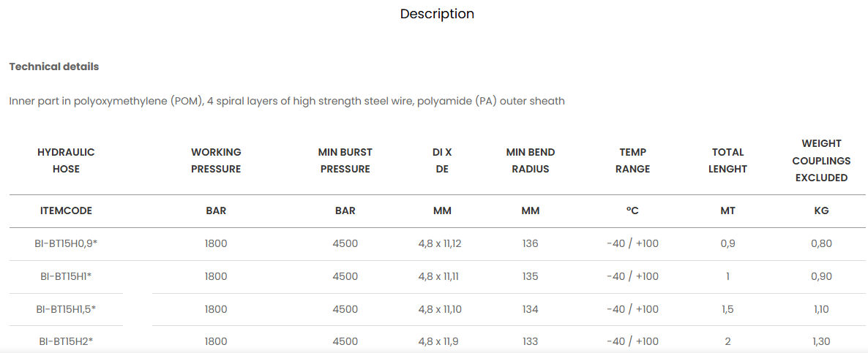Viewport: 868px width, 353px height.
Task: Click the 4,8 x 11,12 dimension cell
Action: point(440,243)
